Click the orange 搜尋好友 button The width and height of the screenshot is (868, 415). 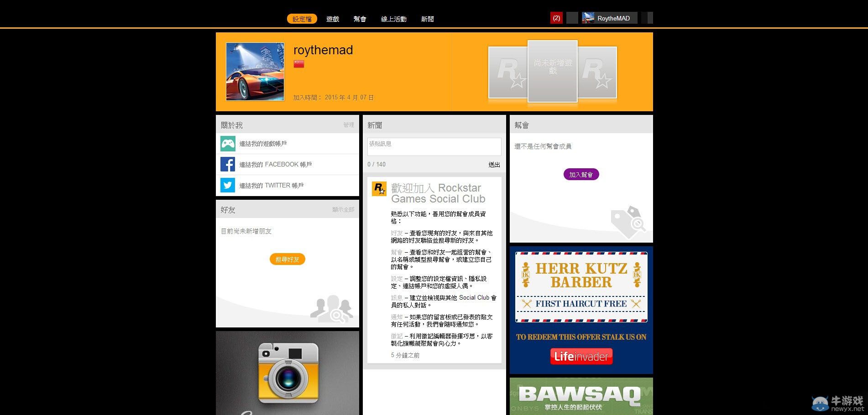(x=288, y=259)
